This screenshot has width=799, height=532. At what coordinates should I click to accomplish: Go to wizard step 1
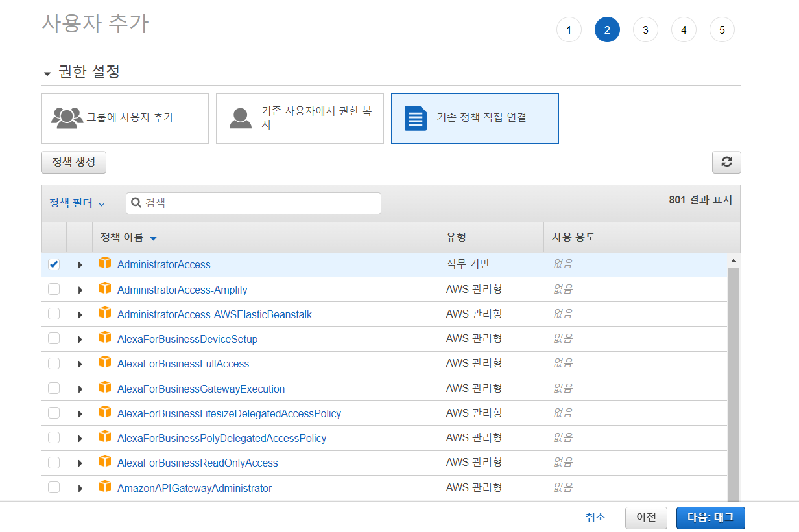[x=569, y=30]
